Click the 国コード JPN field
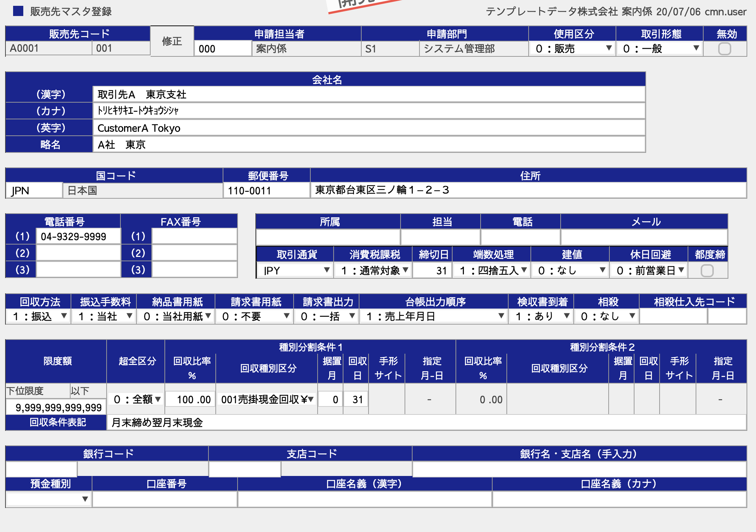 (34, 190)
